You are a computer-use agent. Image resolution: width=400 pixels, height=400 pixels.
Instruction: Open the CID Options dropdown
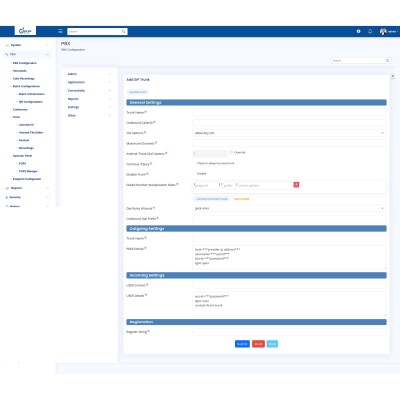pos(289,133)
